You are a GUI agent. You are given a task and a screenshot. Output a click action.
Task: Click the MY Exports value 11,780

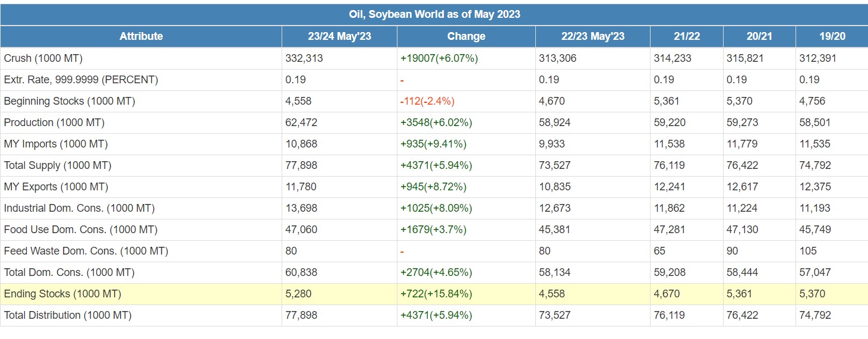click(301, 187)
